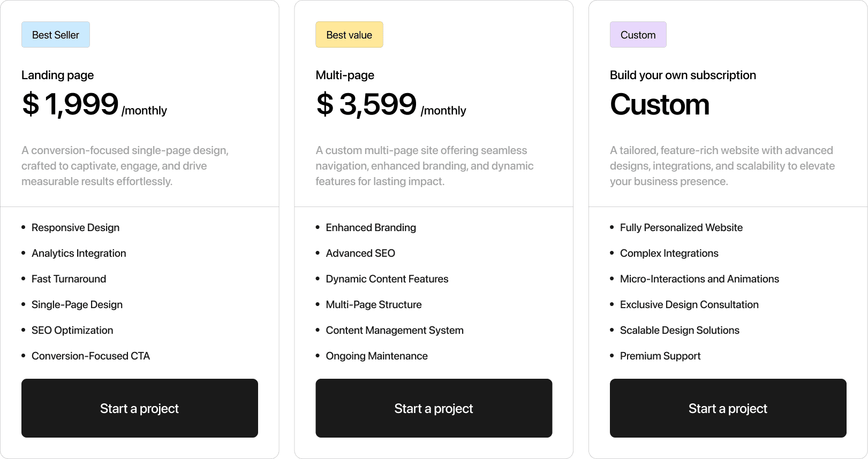
Task: Click Start a project under Landing page
Action: pyautogui.click(x=140, y=408)
